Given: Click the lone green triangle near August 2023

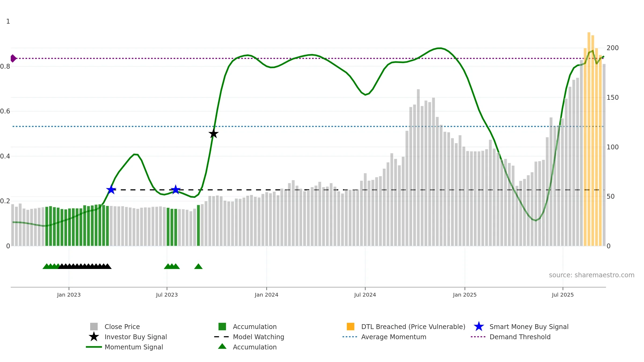Looking at the screenshot, I should point(198,266).
